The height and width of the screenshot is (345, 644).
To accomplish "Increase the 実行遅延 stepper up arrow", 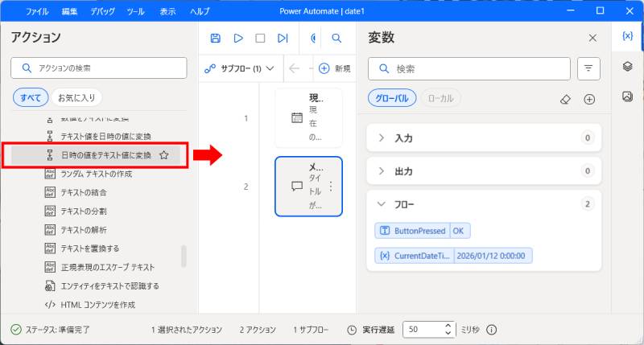I will [448, 327].
